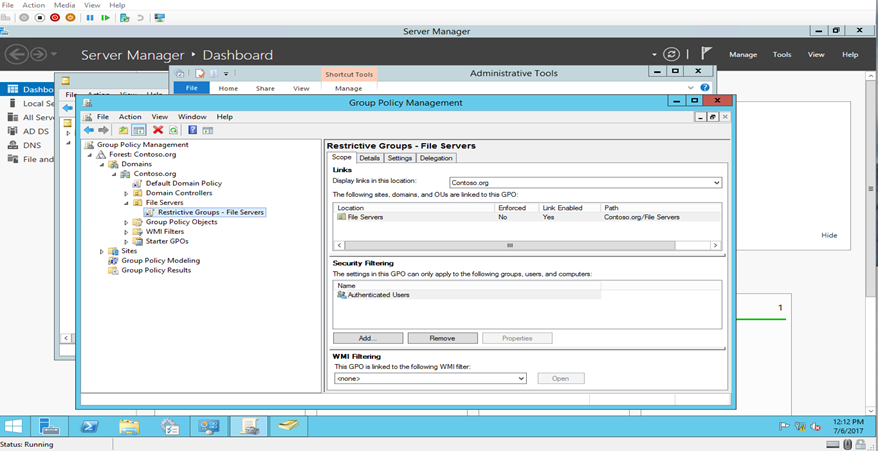878x451 pixels.
Task: Click the Links table horizontal scrollbar thumb
Action: 510,245
